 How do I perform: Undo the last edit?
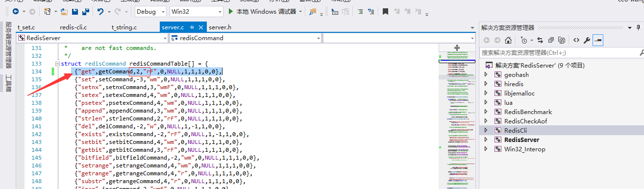(100, 11)
